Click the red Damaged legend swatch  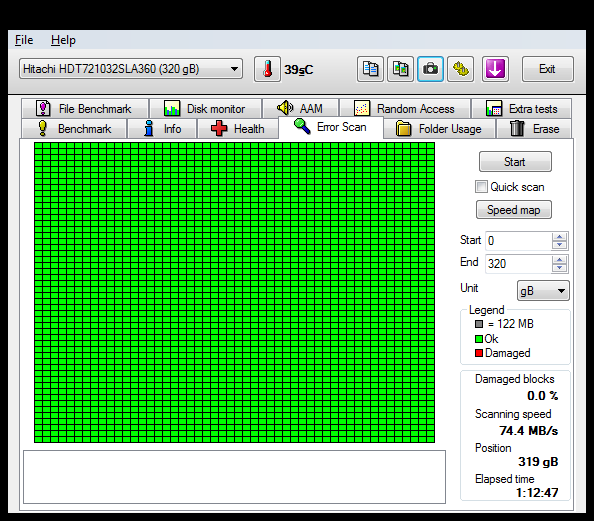pos(479,353)
